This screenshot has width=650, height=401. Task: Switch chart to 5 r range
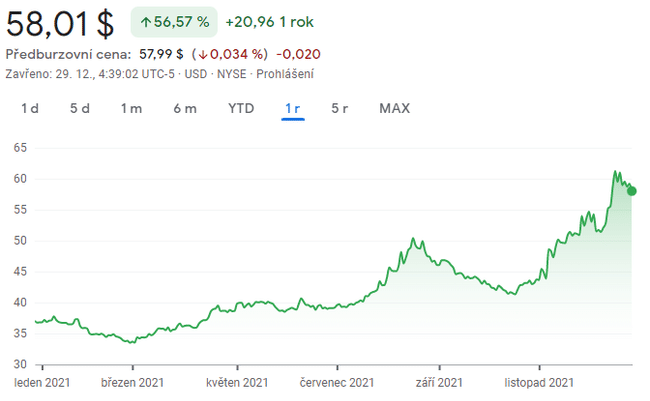[340, 108]
